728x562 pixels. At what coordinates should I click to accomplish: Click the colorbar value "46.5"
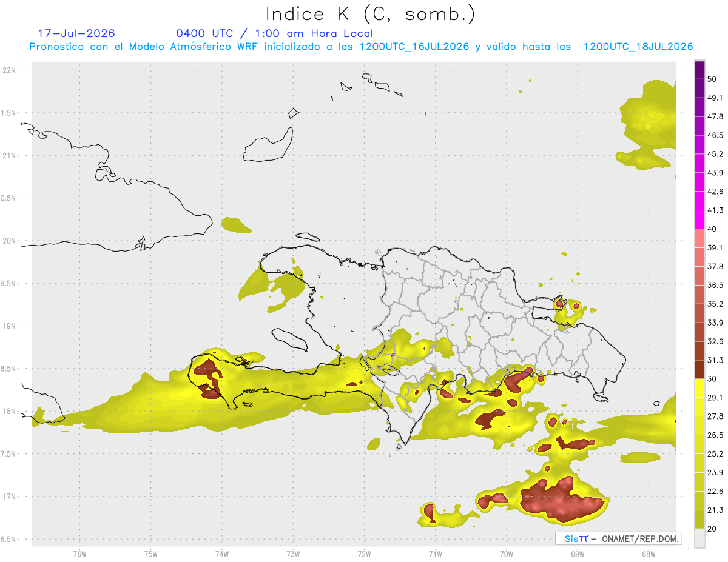(x=715, y=135)
